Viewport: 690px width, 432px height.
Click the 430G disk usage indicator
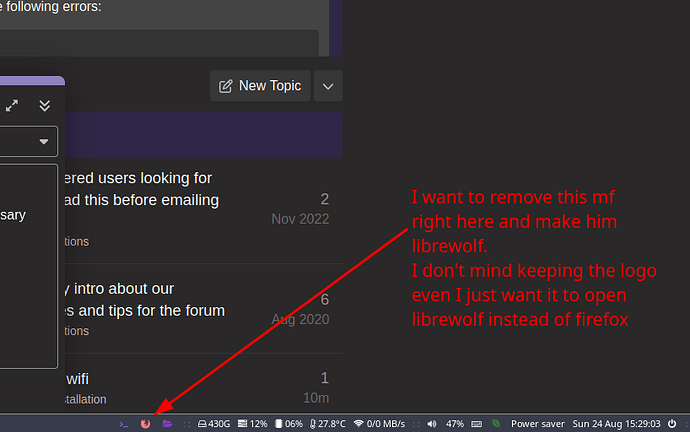[213, 423]
